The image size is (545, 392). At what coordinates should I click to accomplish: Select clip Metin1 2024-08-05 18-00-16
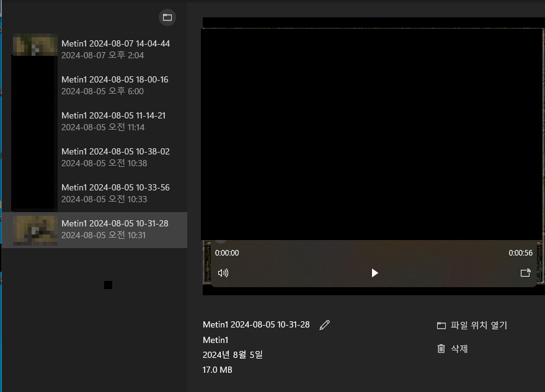[94, 85]
